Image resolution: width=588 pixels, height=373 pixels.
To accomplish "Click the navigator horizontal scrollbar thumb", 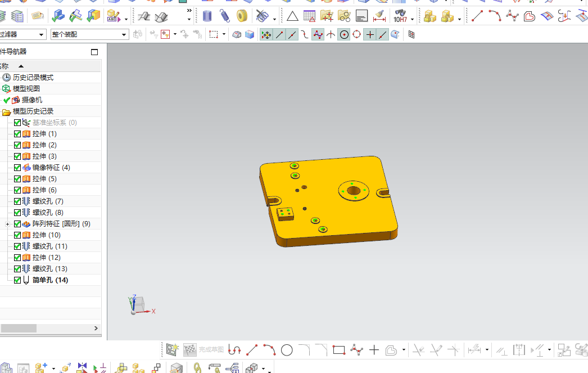I will pyautogui.click(x=19, y=329).
